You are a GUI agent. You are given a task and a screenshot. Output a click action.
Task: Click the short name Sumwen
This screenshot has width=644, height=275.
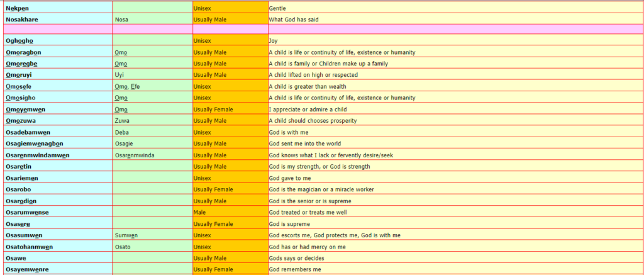[x=126, y=235]
